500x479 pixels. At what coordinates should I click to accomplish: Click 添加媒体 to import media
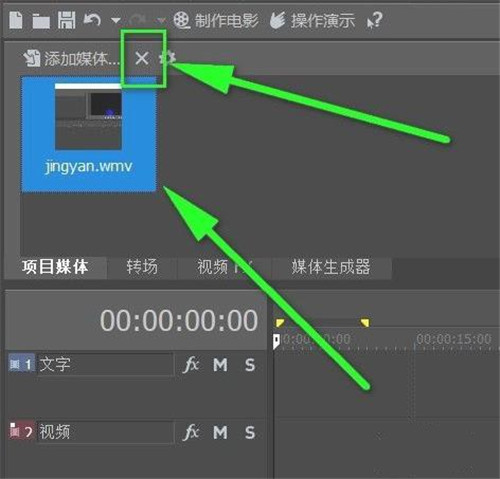(x=71, y=59)
